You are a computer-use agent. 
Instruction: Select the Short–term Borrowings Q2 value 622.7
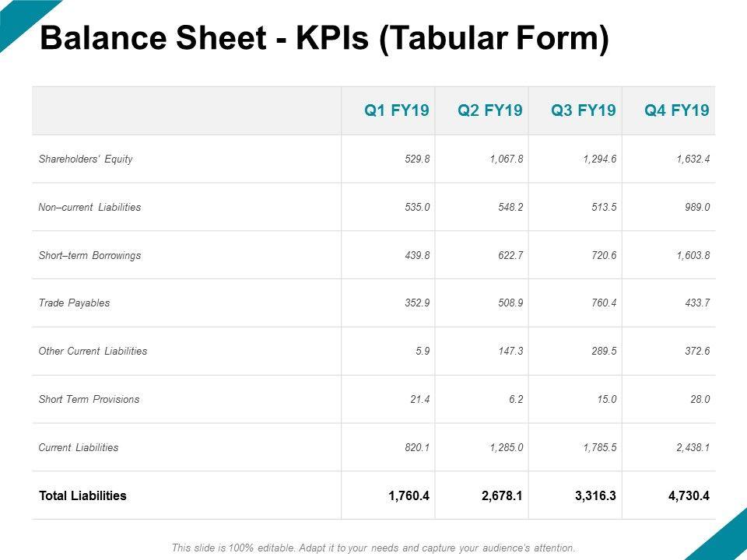point(510,255)
